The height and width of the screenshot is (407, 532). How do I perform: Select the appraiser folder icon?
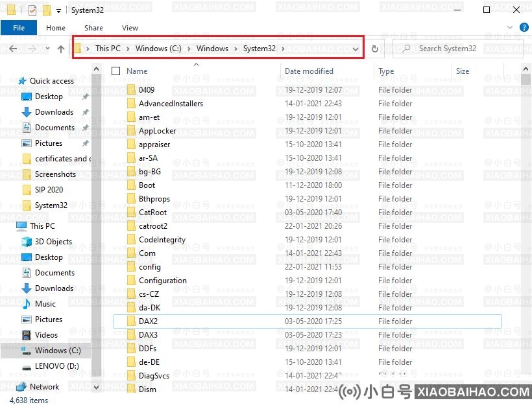[x=131, y=145]
